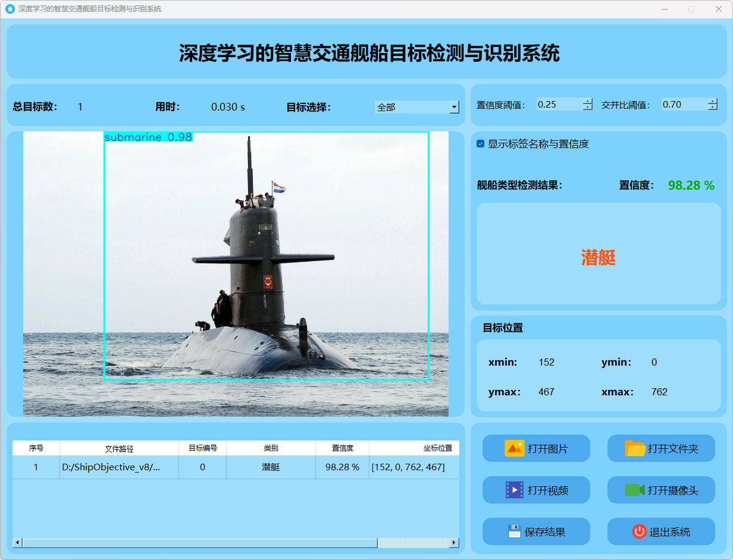Screen dimensions: 733x560
Task: Increase the 置信度阈值 value with up arrow
Action: (x=588, y=101)
